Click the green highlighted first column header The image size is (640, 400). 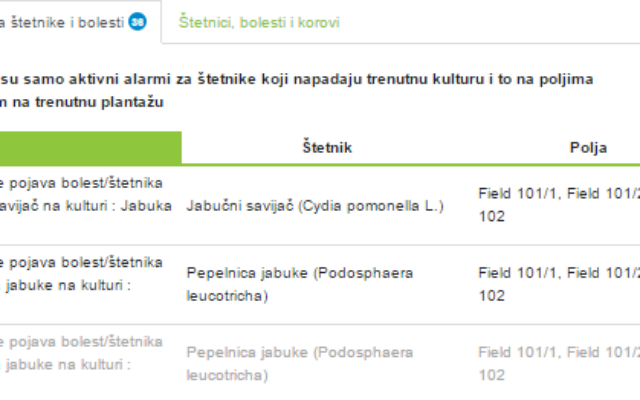point(91,148)
